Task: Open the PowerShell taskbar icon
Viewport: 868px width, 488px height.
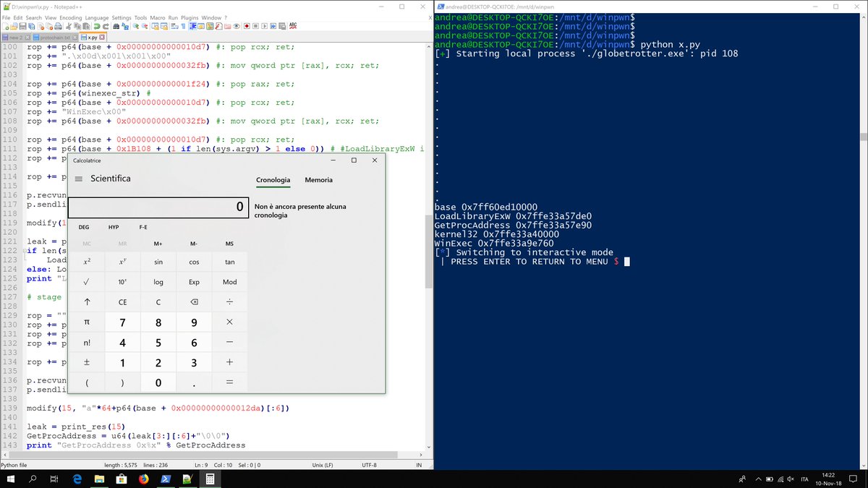Action: click(165, 479)
